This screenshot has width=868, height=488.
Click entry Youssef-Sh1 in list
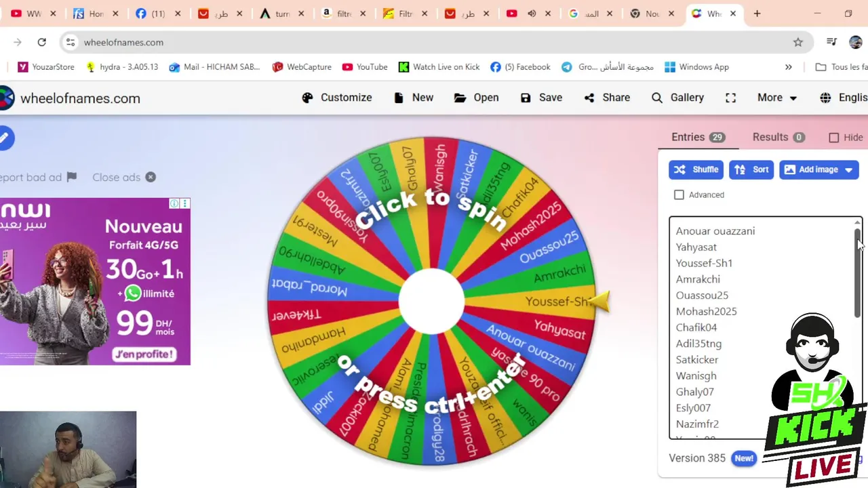704,263
